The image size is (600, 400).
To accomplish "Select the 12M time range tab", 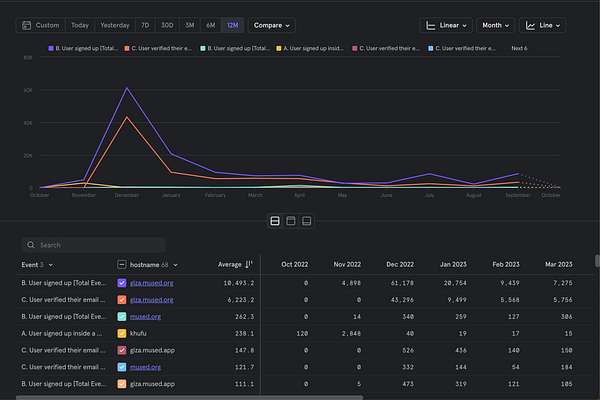I will click(x=232, y=24).
